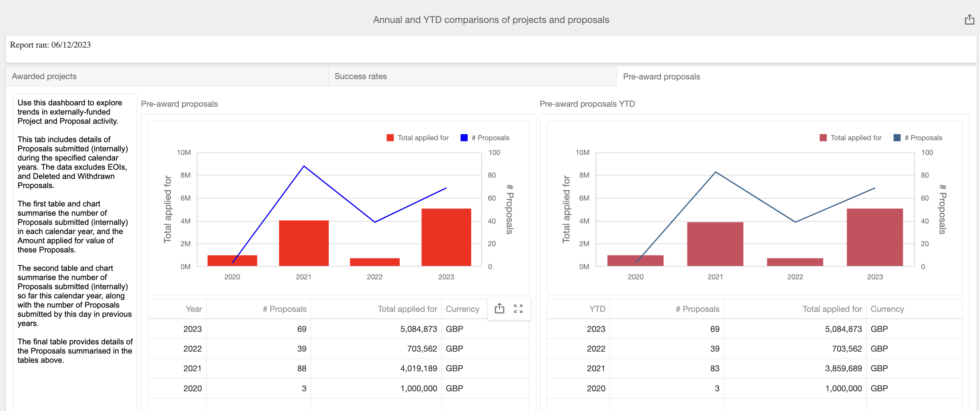
Task: Switch to Awarded projects tab
Action: (x=44, y=76)
